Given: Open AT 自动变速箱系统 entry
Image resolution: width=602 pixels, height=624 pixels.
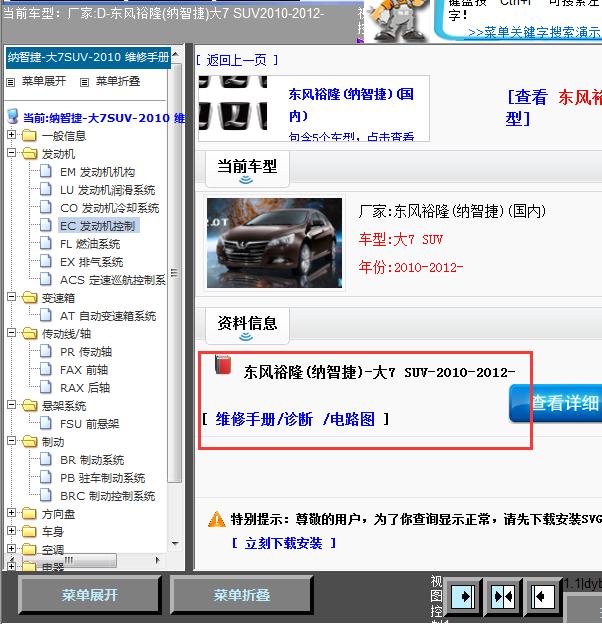Looking at the screenshot, I should [108, 316].
